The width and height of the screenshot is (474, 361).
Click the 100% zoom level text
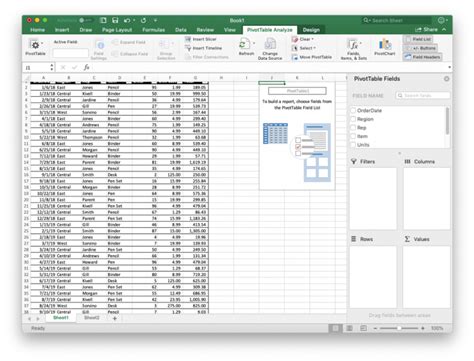tap(437, 328)
